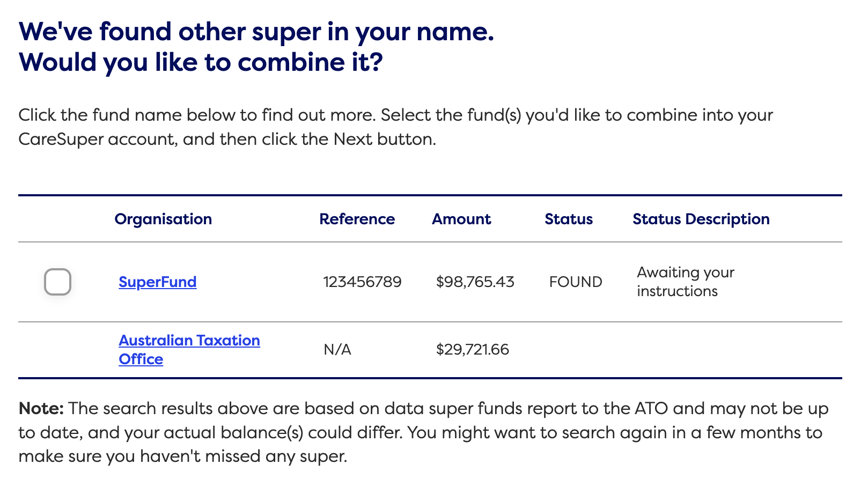
Task: Click the bold Note: label
Action: (41, 408)
